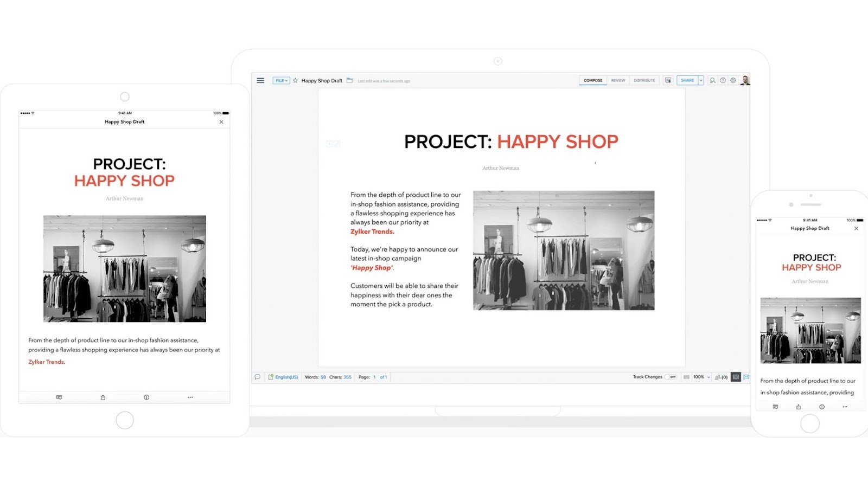This screenshot has height=488, width=868.
Task: Open the FILE dropdown menu
Action: (281, 80)
